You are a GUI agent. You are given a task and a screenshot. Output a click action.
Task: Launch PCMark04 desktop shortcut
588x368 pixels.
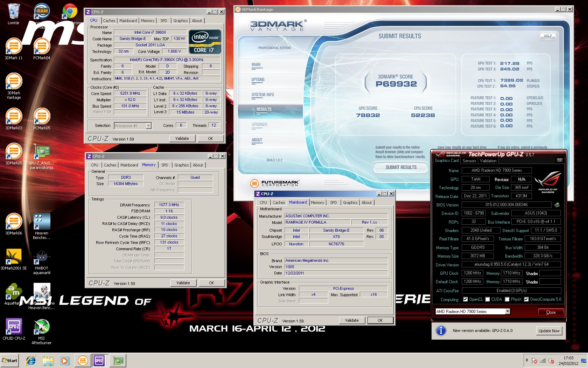(x=42, y=49)
